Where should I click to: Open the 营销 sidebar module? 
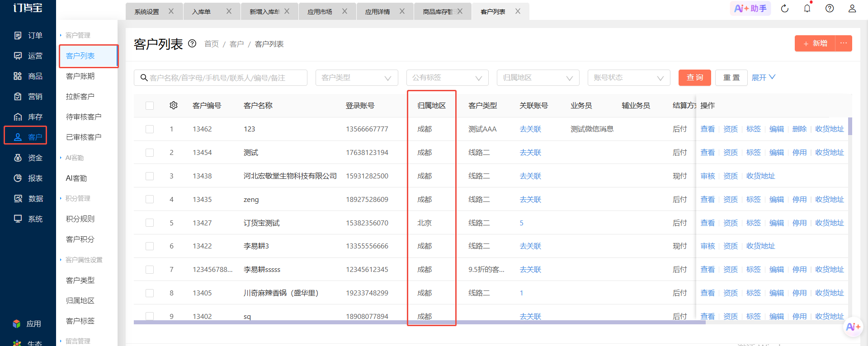(28, 96)
